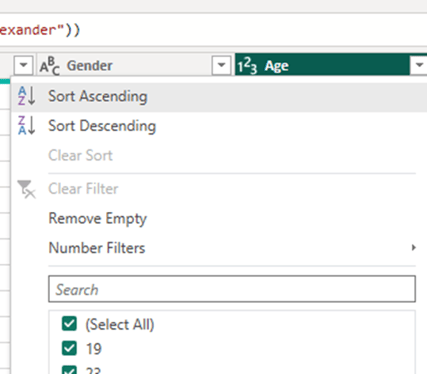Click the Sort Descending Z-A icon
Viewport: 427px width, 374px height.
(27, 126)
